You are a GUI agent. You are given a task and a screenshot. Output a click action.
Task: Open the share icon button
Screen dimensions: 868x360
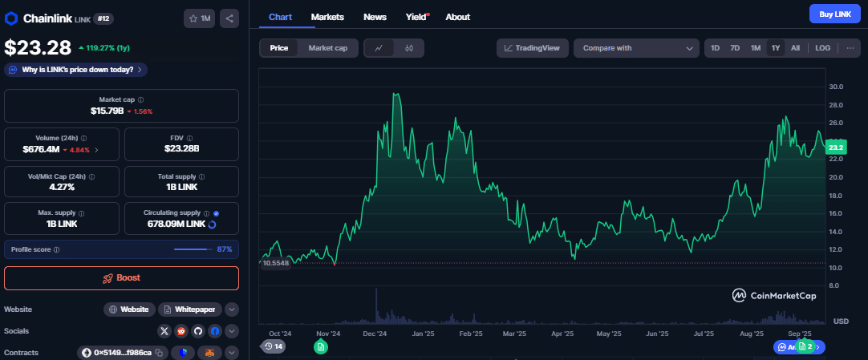[229, 18]
